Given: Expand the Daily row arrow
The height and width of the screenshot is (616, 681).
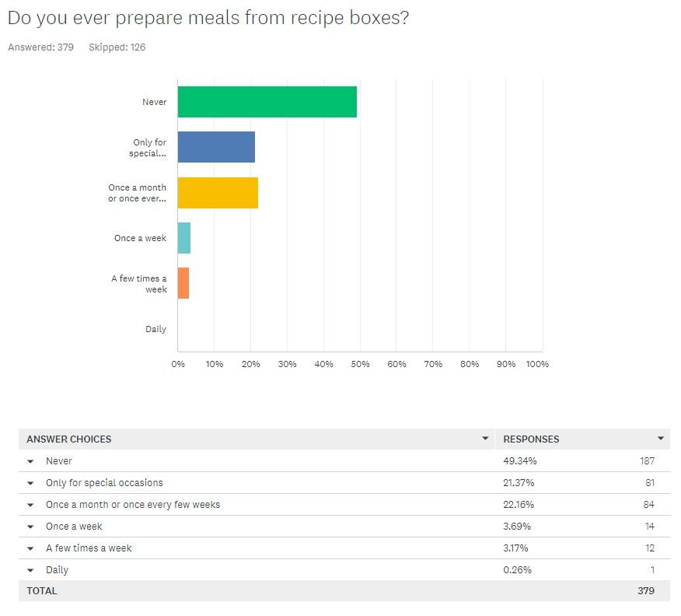Looking at the screenshot, I should 30,570.
